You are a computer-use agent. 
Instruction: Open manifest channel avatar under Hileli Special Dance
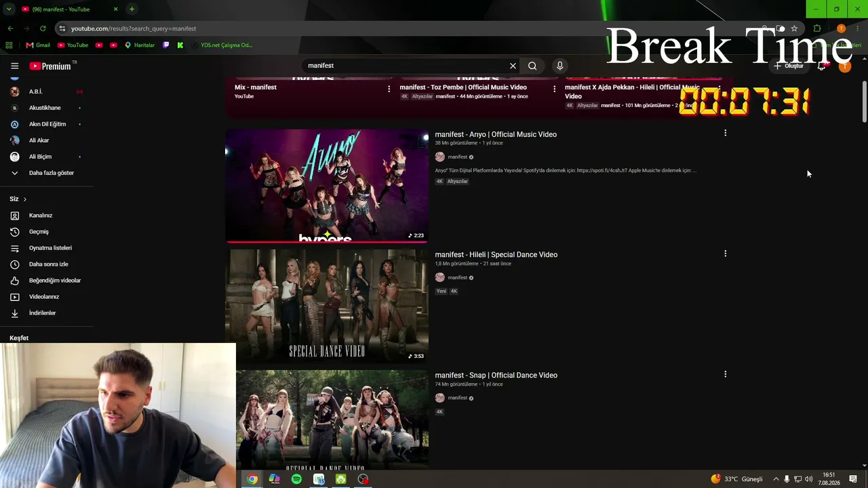440,277
